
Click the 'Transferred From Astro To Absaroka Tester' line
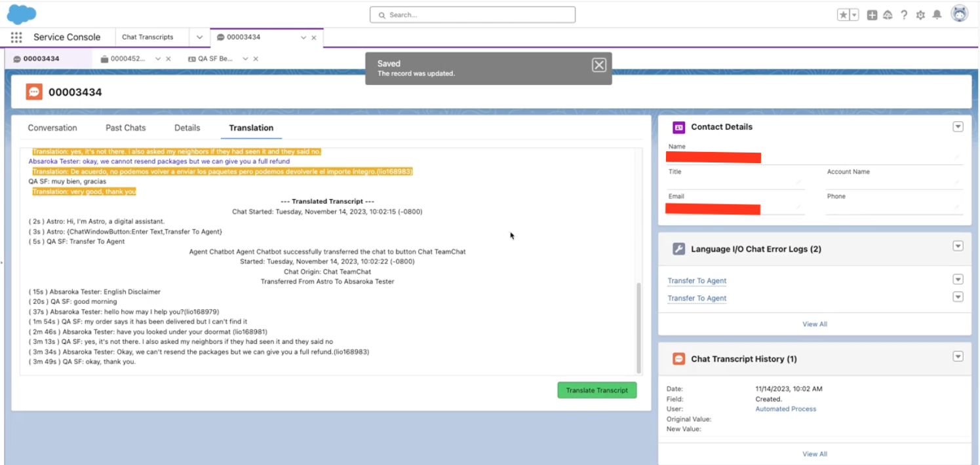(x=327, y=282)
